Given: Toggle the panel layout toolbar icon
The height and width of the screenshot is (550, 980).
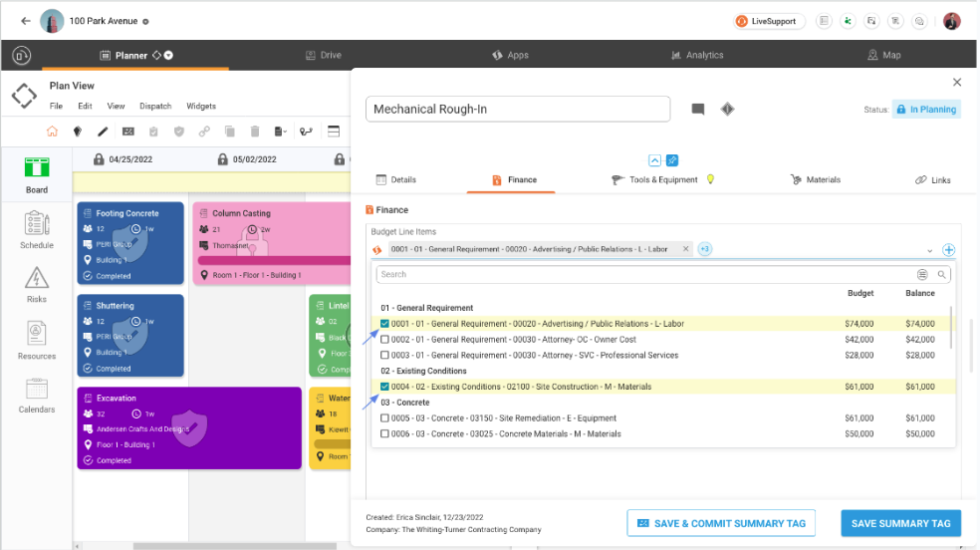Looking at the screenshot, I should [x=334, y=132].
